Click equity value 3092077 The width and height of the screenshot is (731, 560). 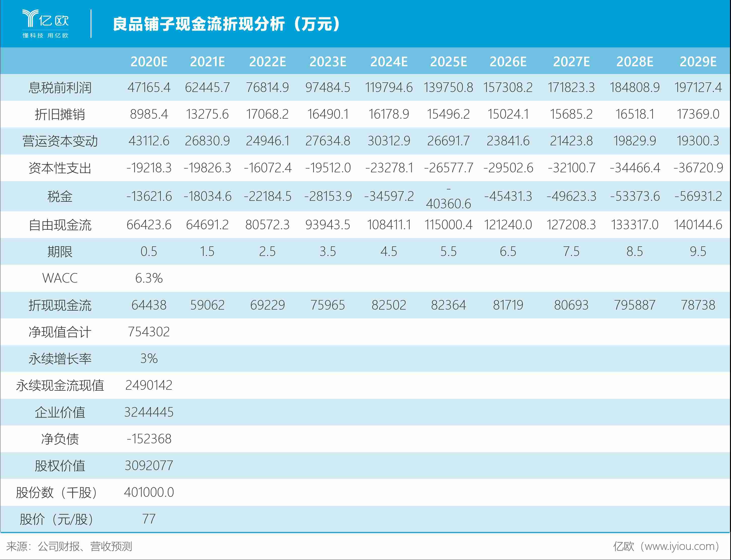click(x=149, y=465)
